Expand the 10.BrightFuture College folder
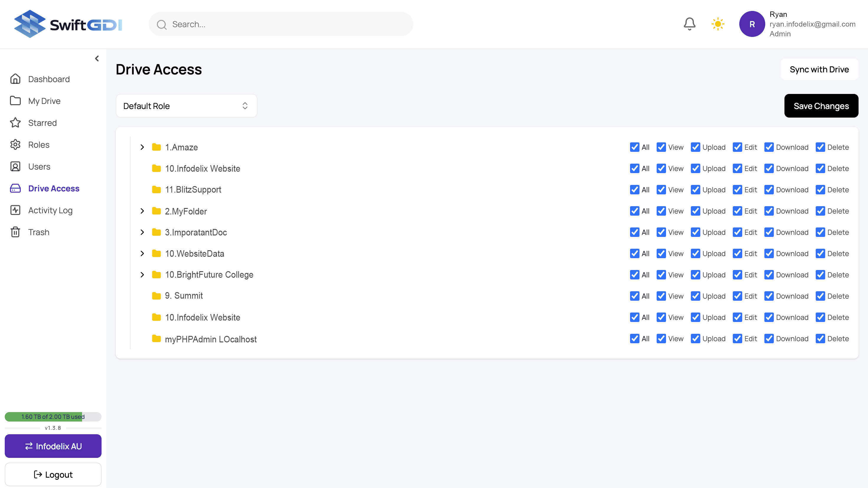 pos(142,274)
